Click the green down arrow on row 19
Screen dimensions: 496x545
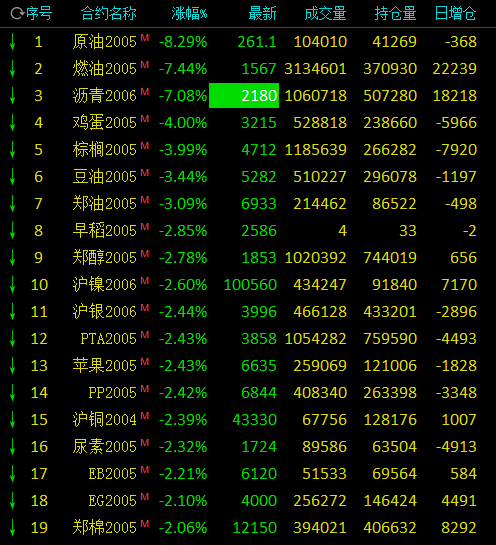(13, 527)
